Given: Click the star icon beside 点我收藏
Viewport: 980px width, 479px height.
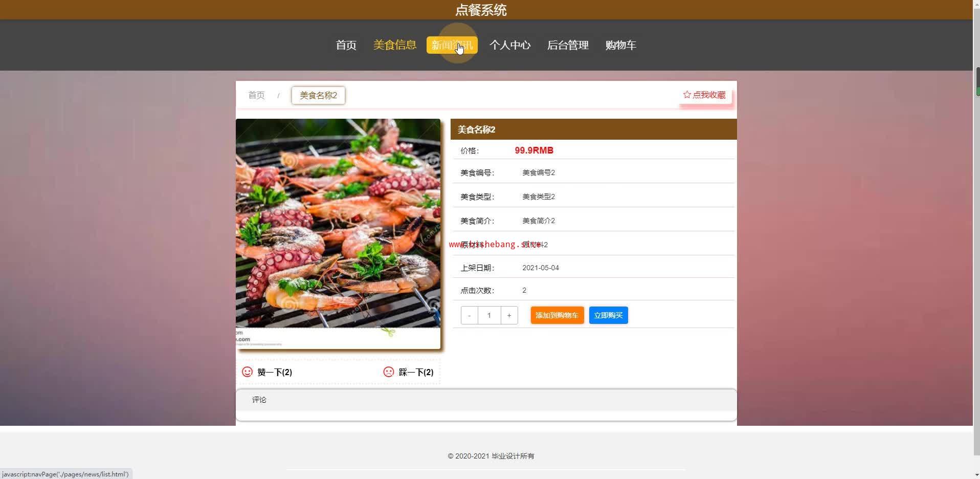Looking at the screenshot, I should click(x=687, y=95).
